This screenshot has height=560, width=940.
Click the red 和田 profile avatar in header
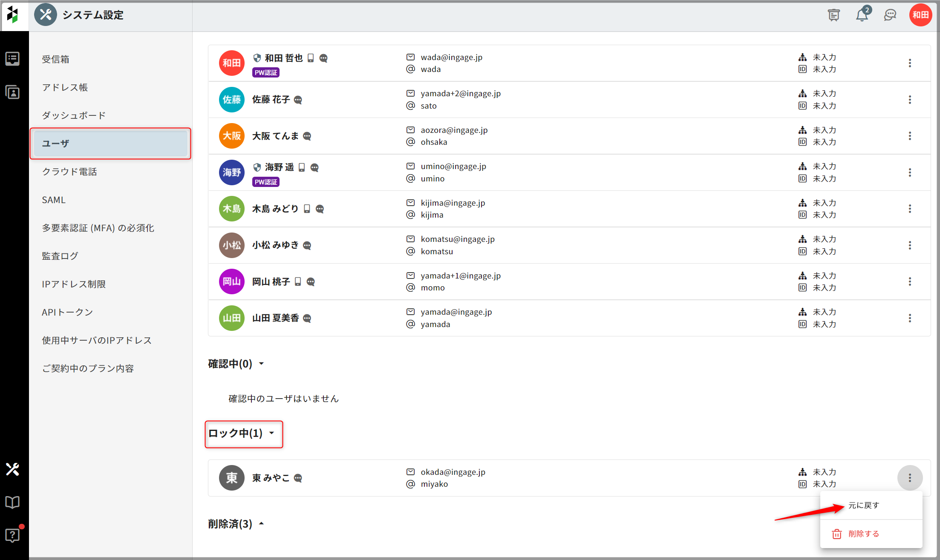[920, 15]
